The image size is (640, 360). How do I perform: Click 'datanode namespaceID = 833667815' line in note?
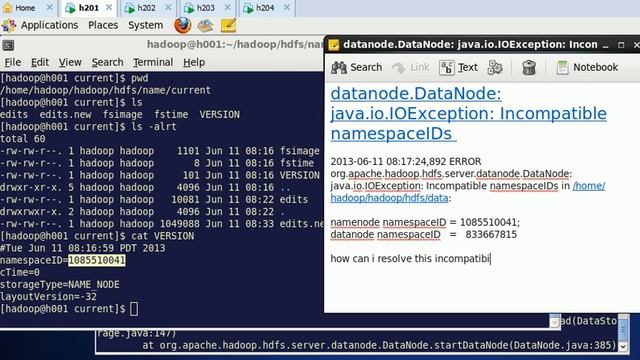tap(423, 235)
